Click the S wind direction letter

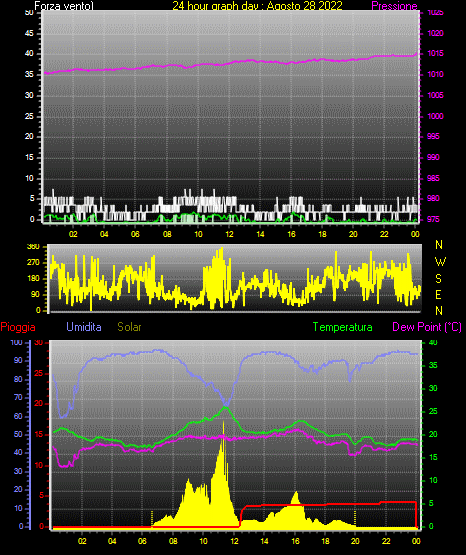pyautogui.click(x=438, y=279)
